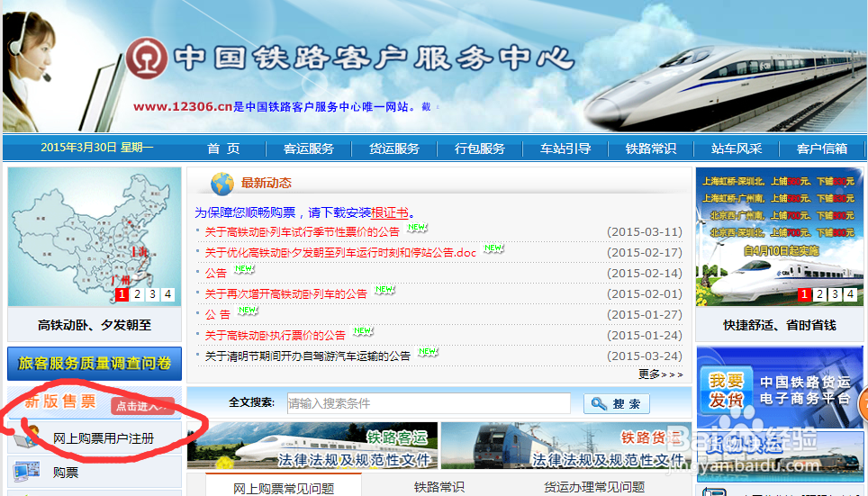Open 铁路客运 法律法规及规范性文件 banner
Viewport: 868px width, 496px height.
coord(312,446)
